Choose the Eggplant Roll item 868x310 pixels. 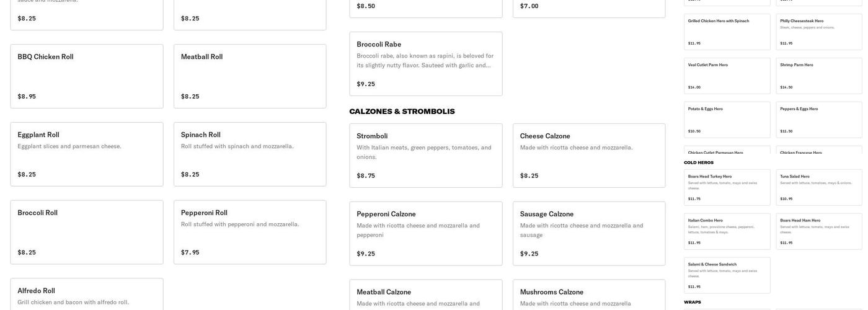[x=87, y=154]
